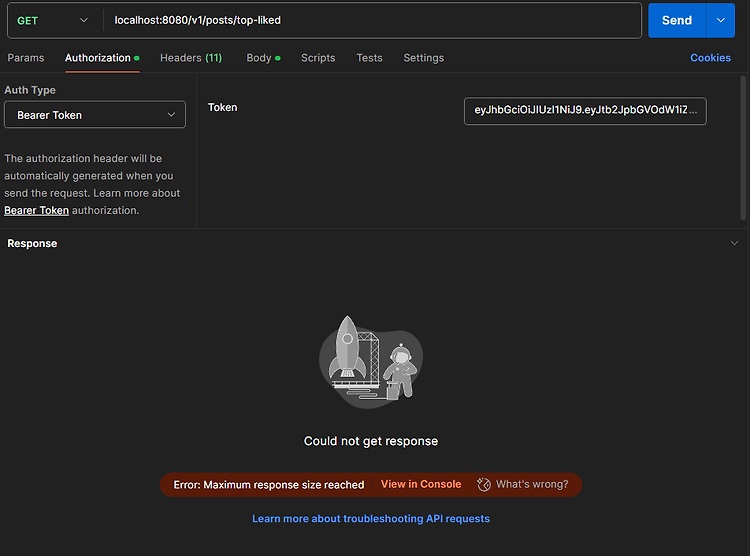Image resolution: width=750 pixels, height=556 pixels.
Task: Click the 'Could not get response' text
Action: [x=371, y=441]
